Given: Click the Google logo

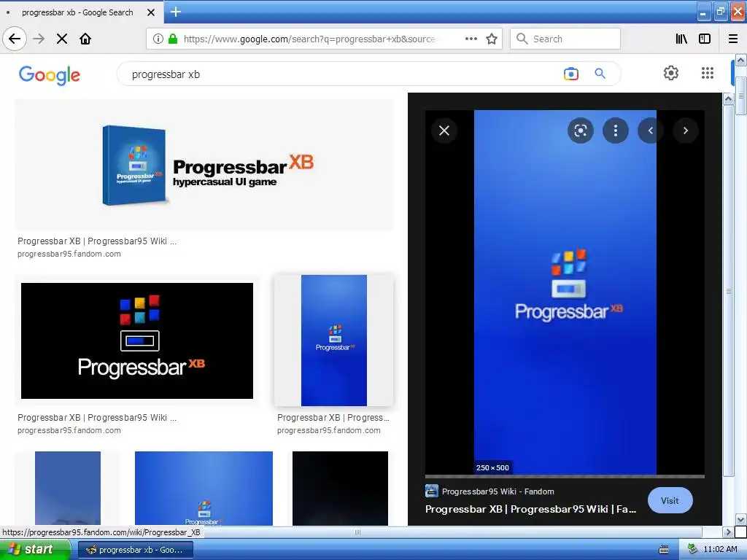Looking at the screenshot, I should pos(50,75).
